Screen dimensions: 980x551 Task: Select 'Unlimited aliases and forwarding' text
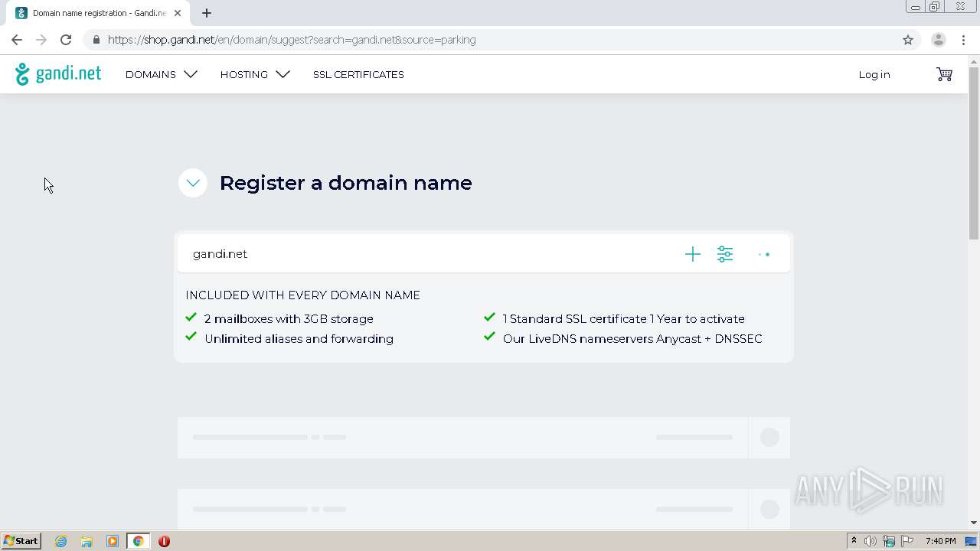[x=299, y=339]
